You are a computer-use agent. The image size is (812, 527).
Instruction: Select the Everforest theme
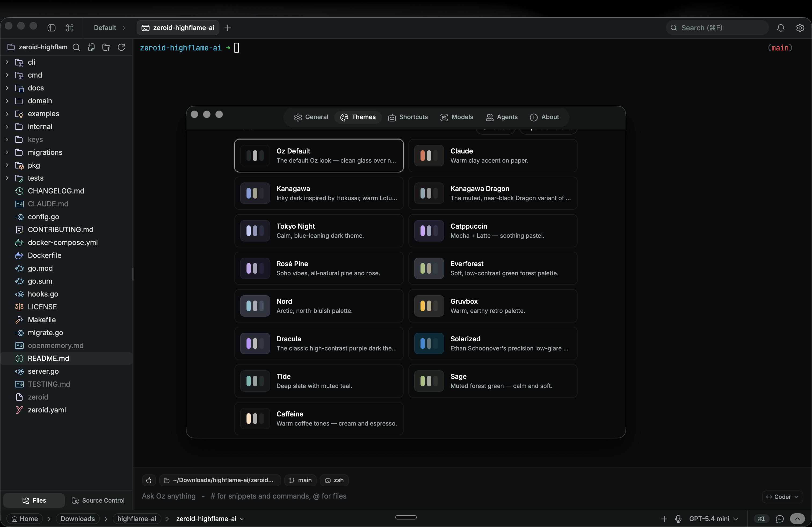point(493,268)
